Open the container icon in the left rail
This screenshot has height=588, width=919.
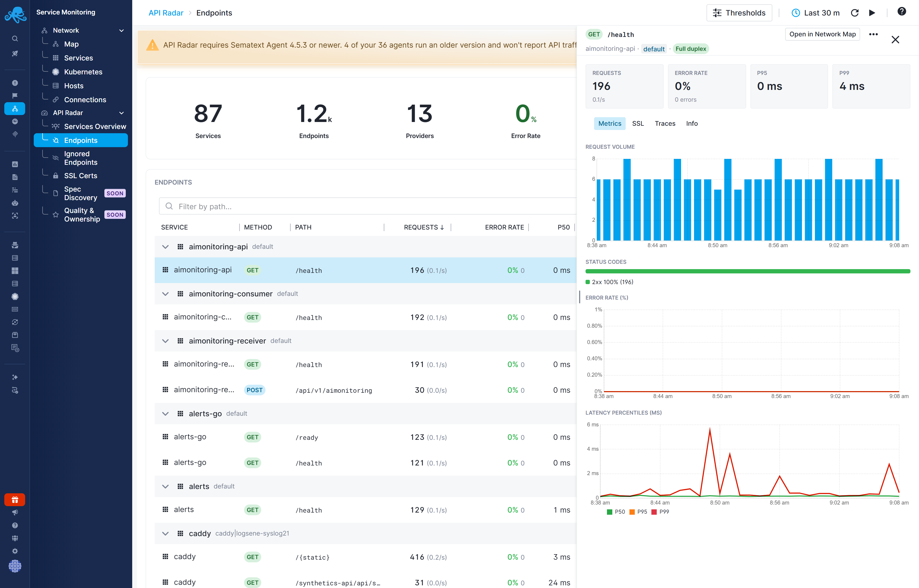tap(15, 309)
